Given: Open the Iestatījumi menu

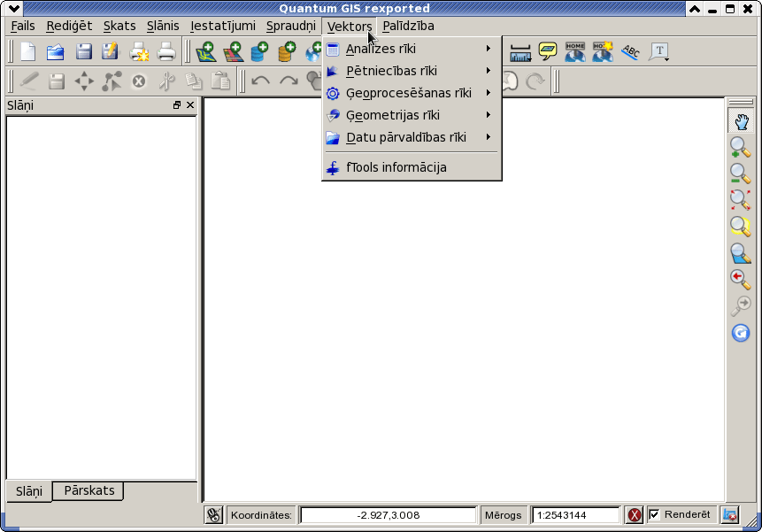Looking at the screenshot, I should click(x=222, y=26).
